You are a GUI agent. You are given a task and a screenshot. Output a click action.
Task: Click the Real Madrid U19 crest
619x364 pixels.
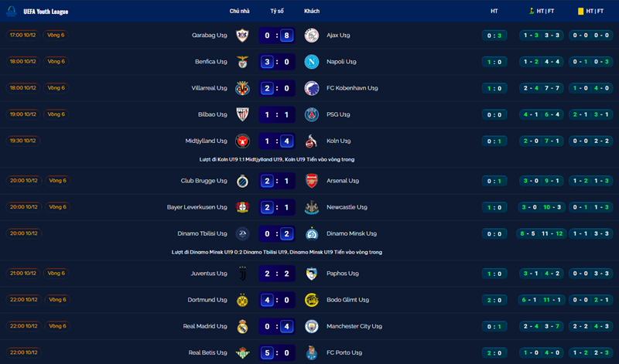coord(242,326)
